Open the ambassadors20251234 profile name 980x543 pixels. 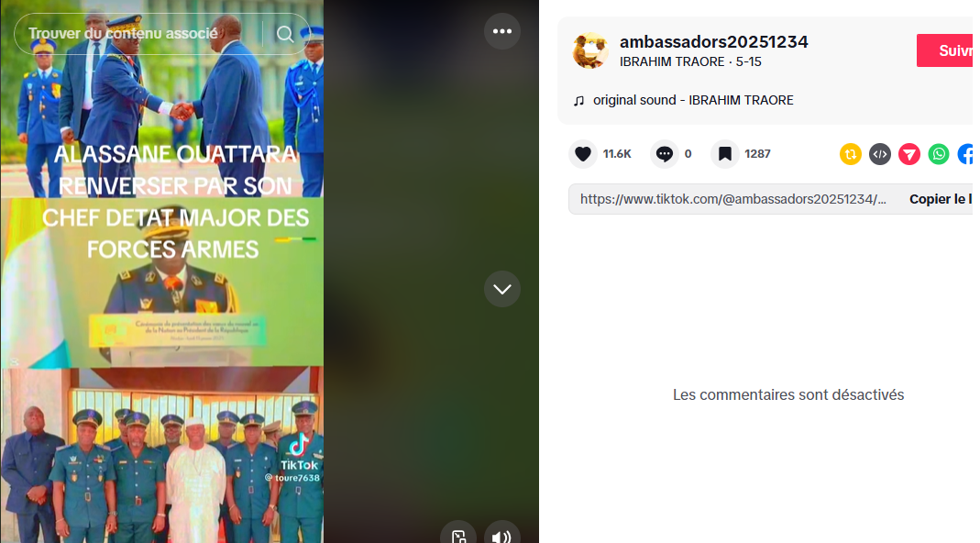(714, 42)
